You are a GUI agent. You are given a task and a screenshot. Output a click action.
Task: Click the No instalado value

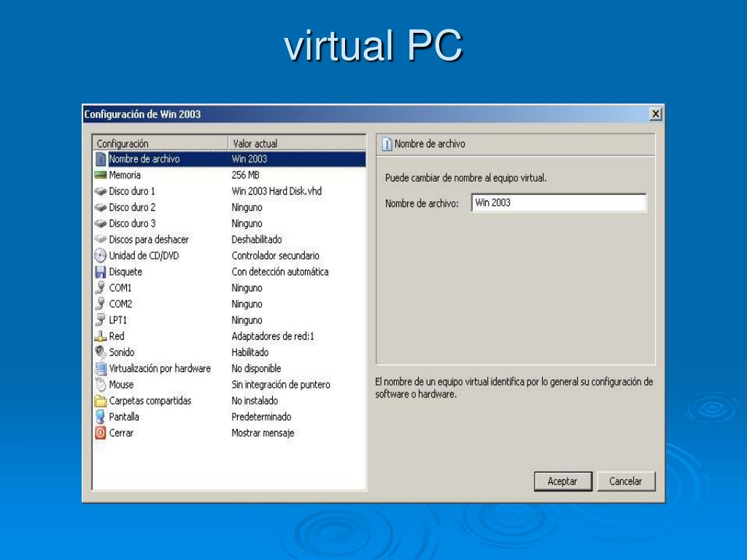pos(255,401)
